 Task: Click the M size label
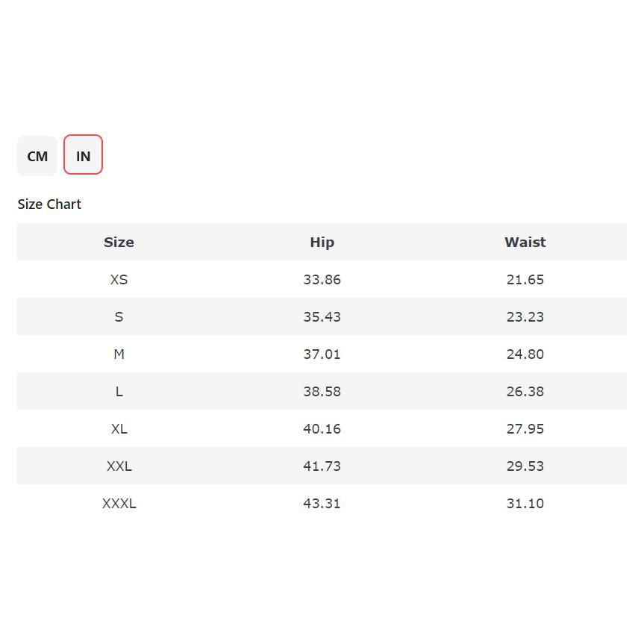point(119,354)
